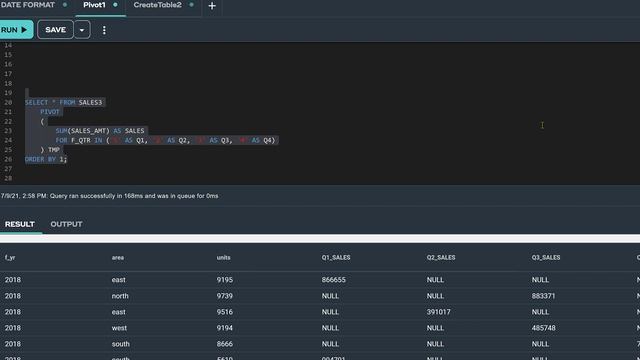Select units value 8666
This screenshot has width=640, height=360.
(x=225, y=344)
